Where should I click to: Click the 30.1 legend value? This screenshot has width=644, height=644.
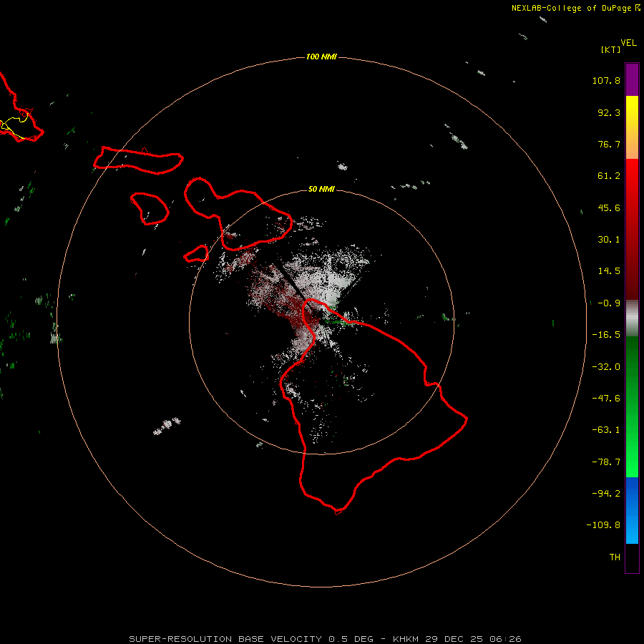pos(609,240)
